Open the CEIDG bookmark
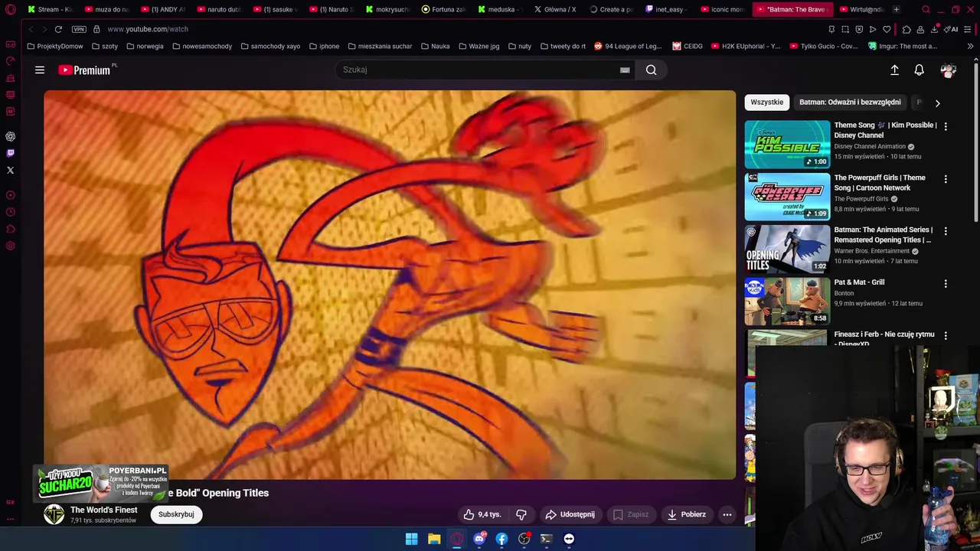The width and height of the screenshot is (980, 551). 688,46
